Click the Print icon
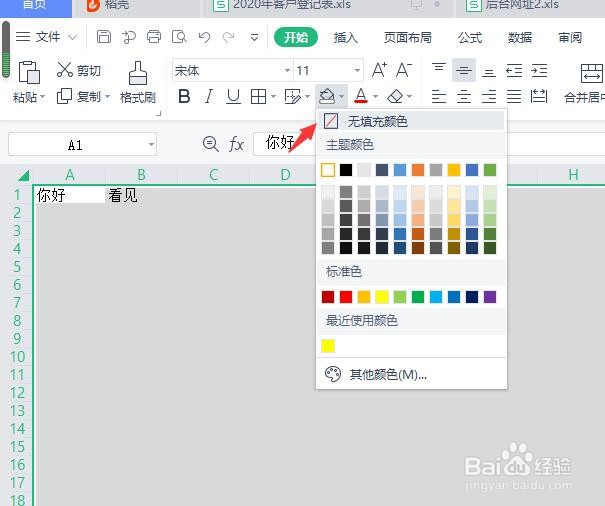605x506 pixels. pyautogui.click(x=154, y=37)
